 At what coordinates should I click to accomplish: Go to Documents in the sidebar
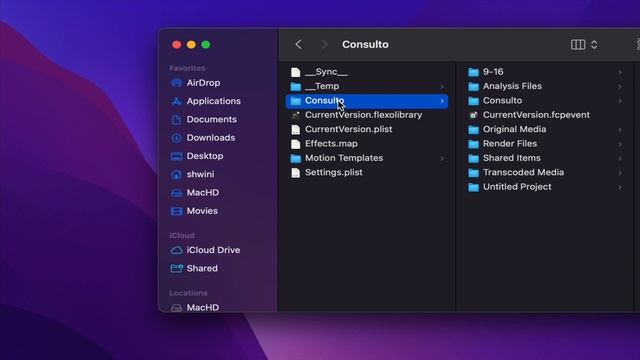(204, 120)
